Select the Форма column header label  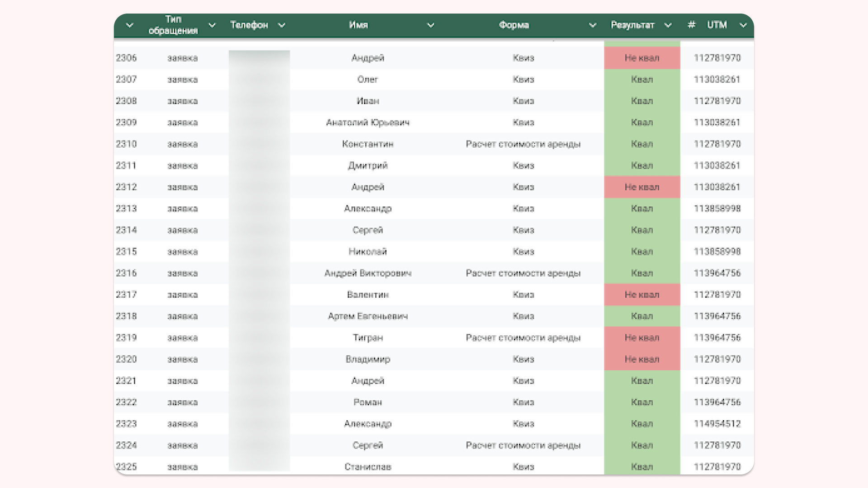coord(514,25)
